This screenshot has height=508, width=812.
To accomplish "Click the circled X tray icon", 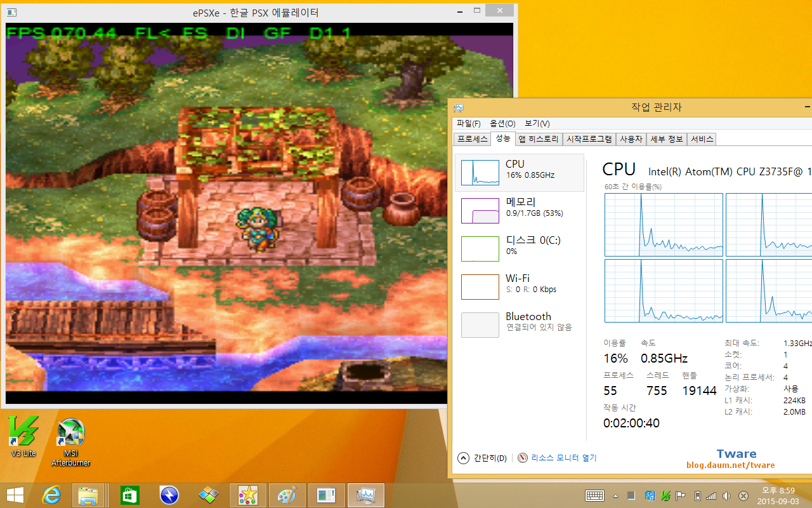I will tap(743, 496).
